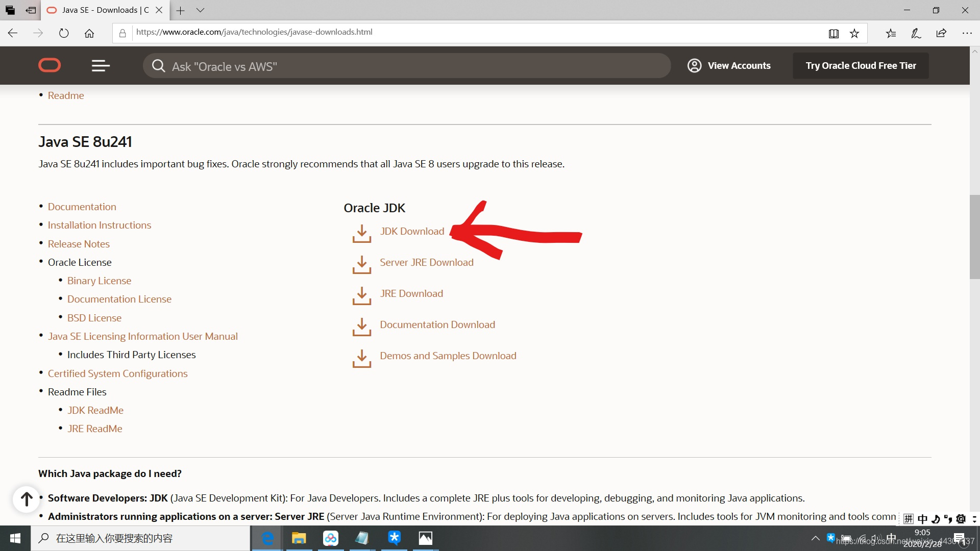Open the BSD License link
This screenshot has width=980, height=551.
tap(94, 318)
